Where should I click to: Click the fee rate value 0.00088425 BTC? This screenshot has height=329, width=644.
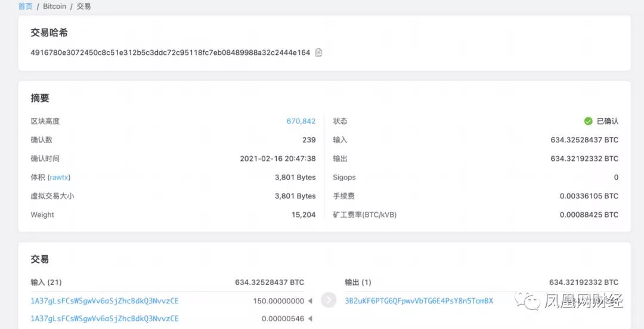tap(589, 215)
